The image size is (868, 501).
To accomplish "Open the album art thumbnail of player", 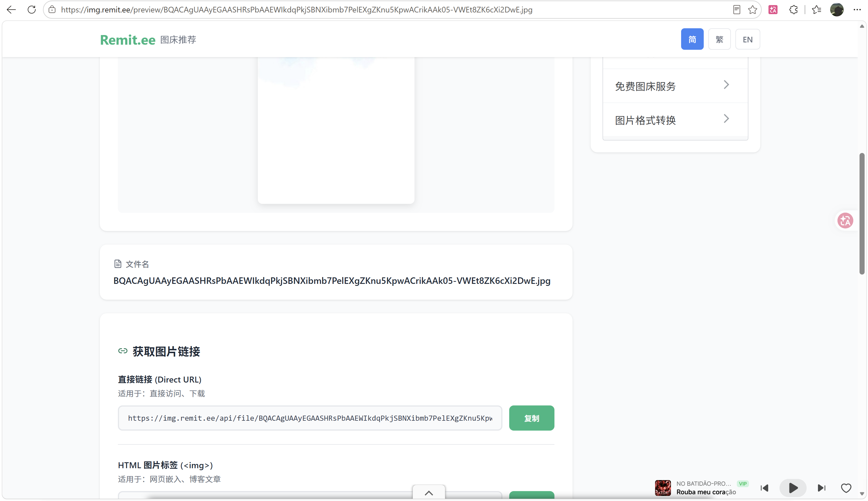I will pos(663,488).
